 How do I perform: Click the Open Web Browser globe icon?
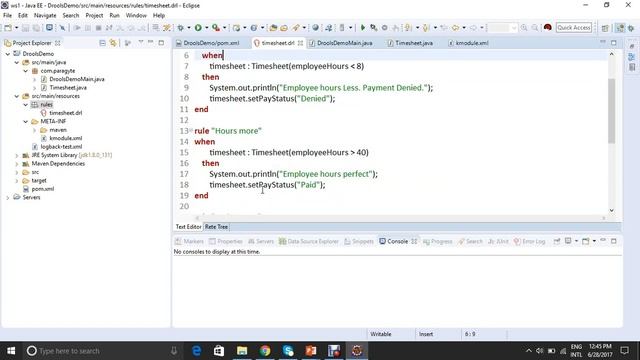pyautogui.click(x=316, y=28)
